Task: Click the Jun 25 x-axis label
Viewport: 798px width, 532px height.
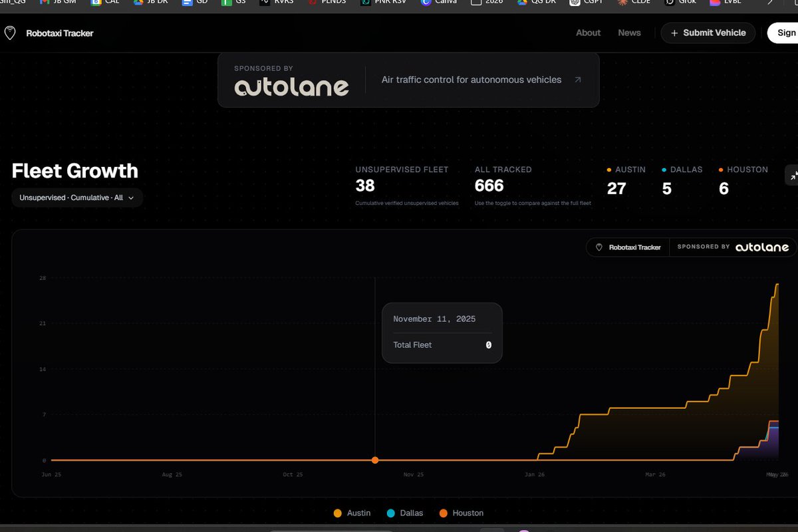Action: [x=51, y=475]
